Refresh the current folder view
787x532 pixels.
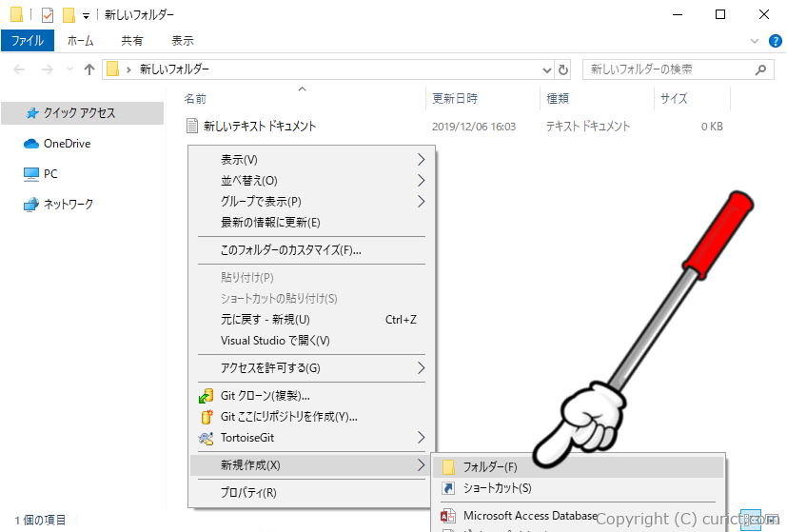(x=563, y=69)
